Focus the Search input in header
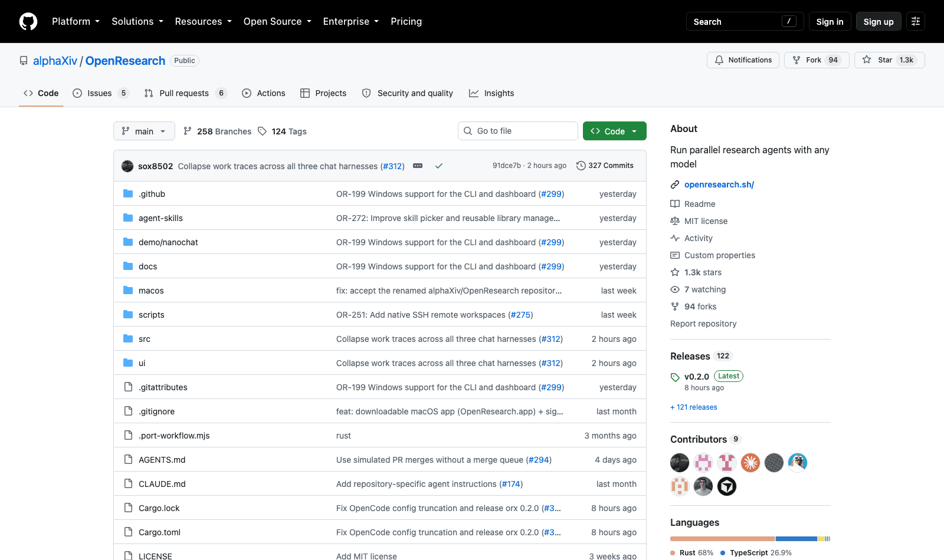 (745, 21)
